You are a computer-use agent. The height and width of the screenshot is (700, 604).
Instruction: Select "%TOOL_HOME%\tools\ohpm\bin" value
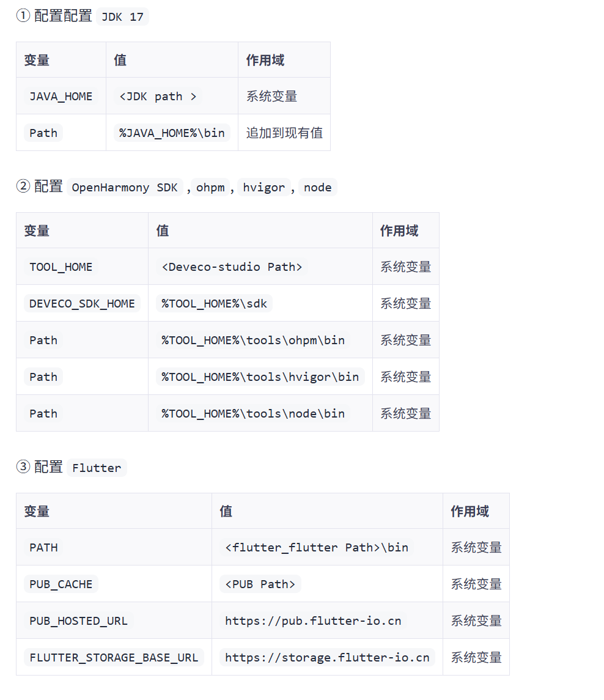253,340
